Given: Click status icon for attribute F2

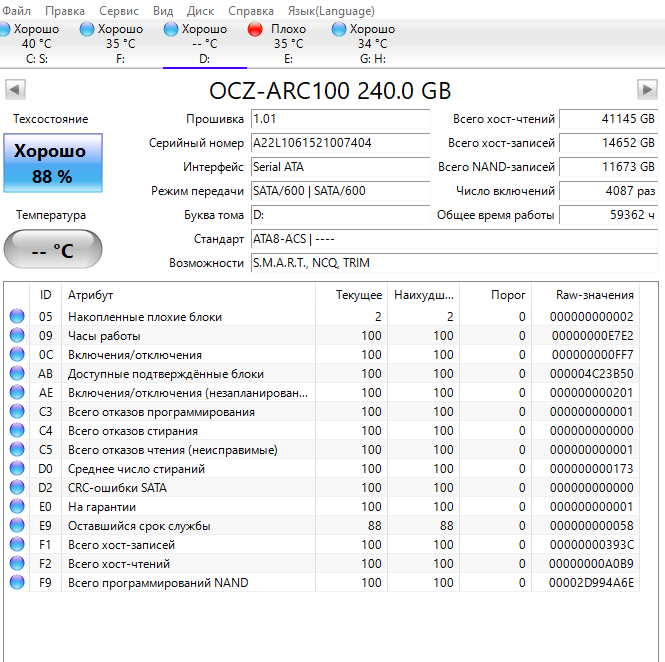Looking at the screenshot, I should tap(17, 564).
